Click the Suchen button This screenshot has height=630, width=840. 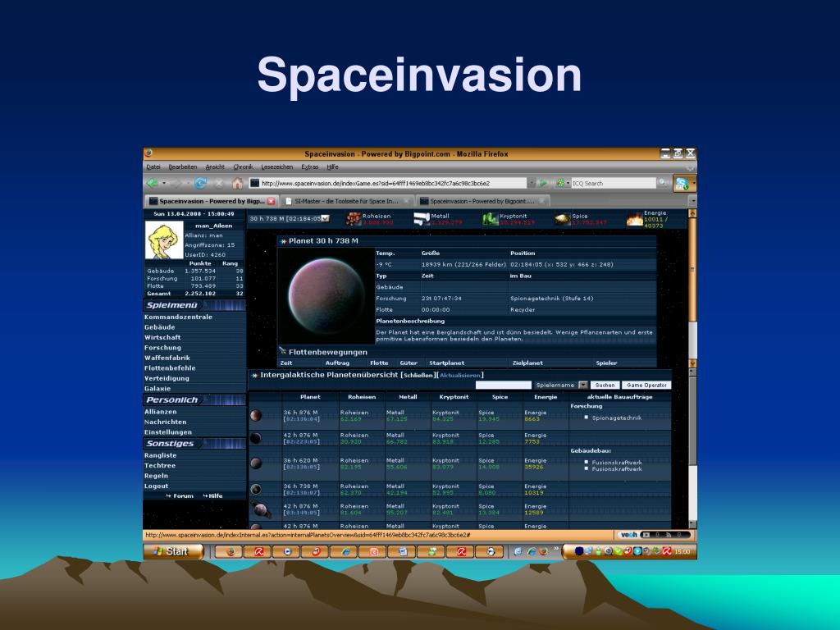click(605, 385)
